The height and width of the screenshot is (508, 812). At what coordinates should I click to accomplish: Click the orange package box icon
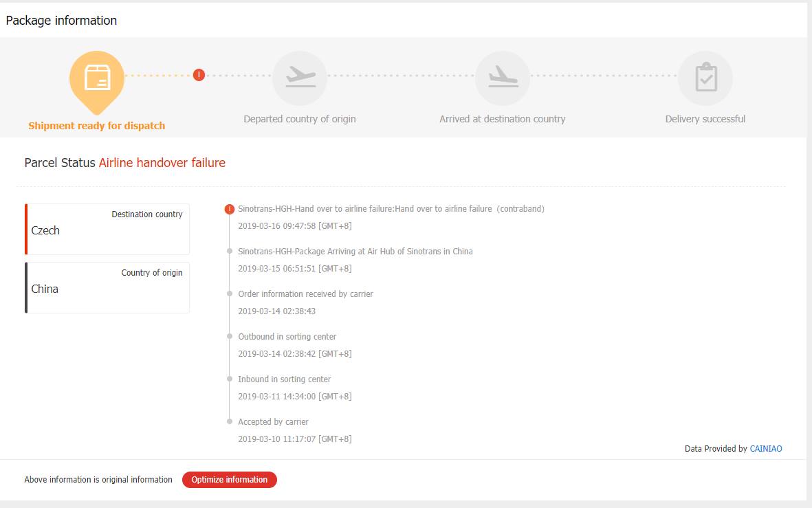97,78
